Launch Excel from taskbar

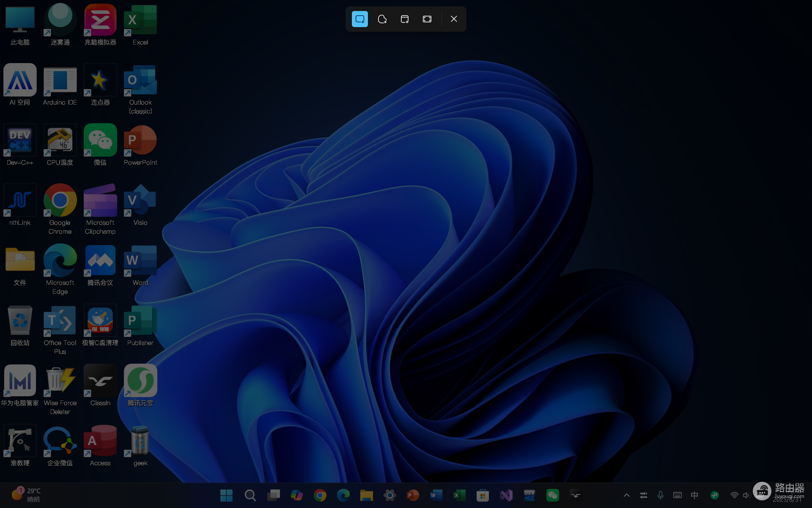[459, 495]
